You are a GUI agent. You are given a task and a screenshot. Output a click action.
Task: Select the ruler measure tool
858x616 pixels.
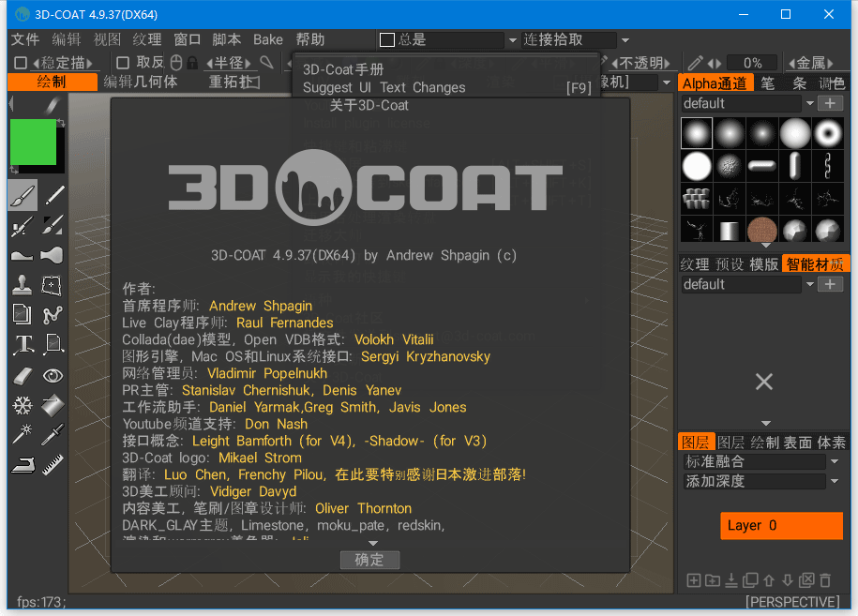tap(53, 465)
